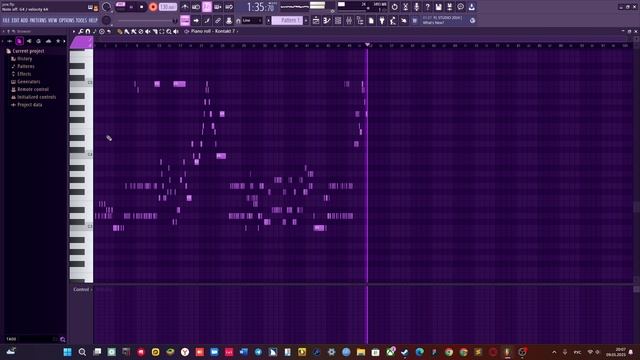Open the Piano roll - Kontakt 7 target selector
The height and width of the screenshot is (360, 640).
(213, 31)
